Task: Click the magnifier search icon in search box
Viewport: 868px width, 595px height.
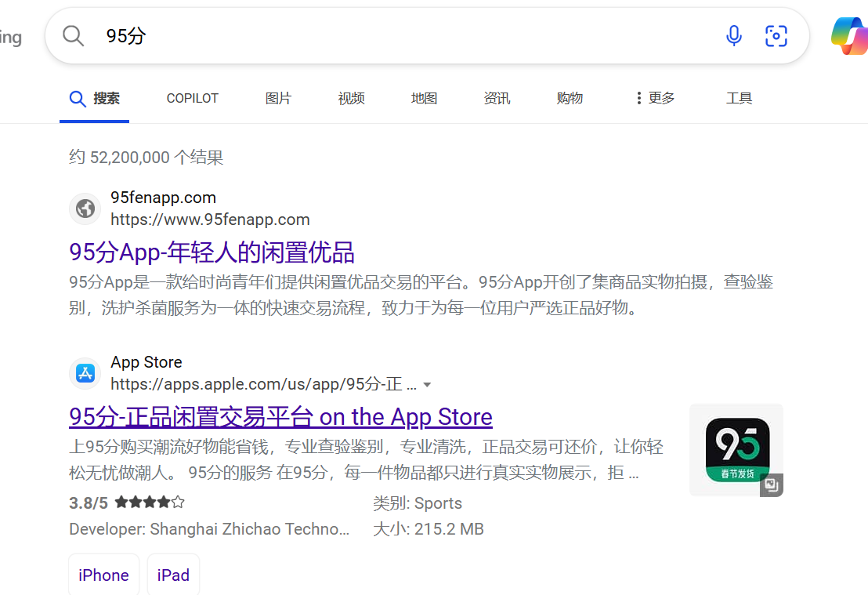Action: 73,36
